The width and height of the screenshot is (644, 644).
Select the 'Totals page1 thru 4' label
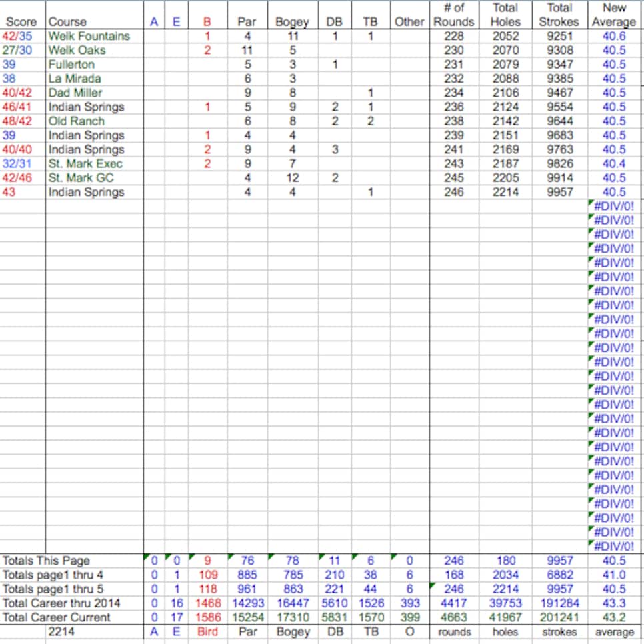(x=53, y=575)
